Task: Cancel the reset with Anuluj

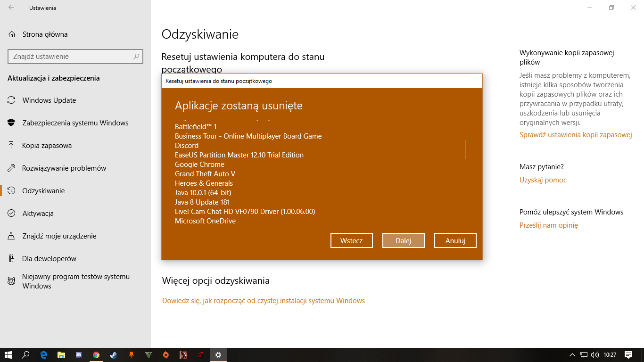Action: coord(455,240)
